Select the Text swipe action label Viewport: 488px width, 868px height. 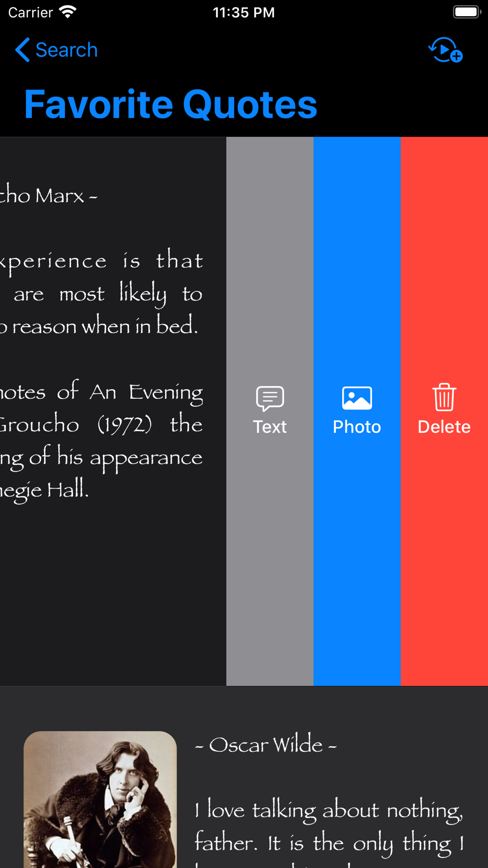tap(270, 427)
